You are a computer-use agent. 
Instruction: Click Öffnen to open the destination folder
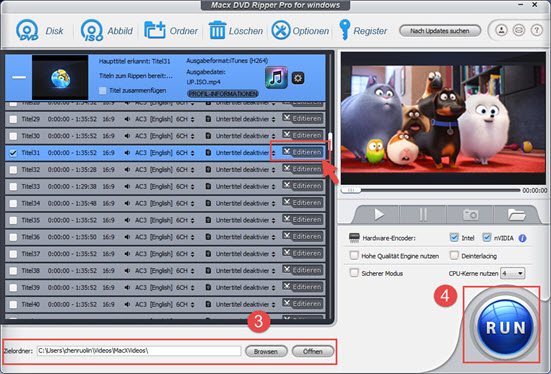point(313,351)
